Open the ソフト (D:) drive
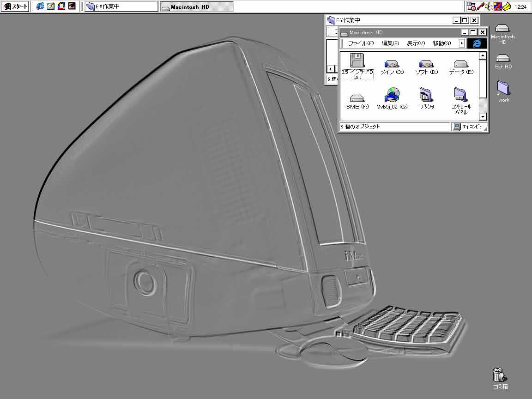Screen dimensions: 532x399 tap(427, 67)
